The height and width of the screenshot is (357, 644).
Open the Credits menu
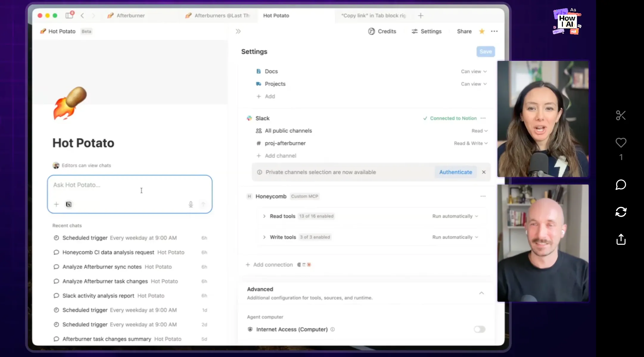coord(382,31)
